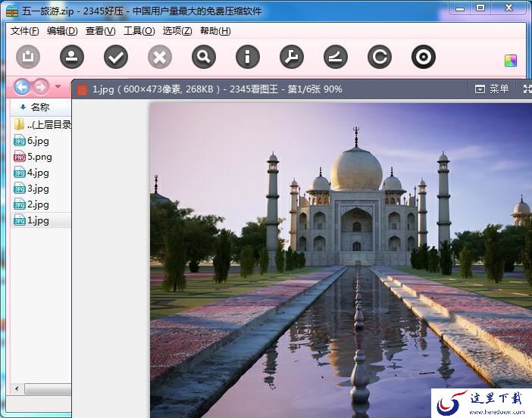This screenshot has height=418, width=532.
Task: Click the blue back navigation button
Action: pyautogui.click(x=22, y=87)
